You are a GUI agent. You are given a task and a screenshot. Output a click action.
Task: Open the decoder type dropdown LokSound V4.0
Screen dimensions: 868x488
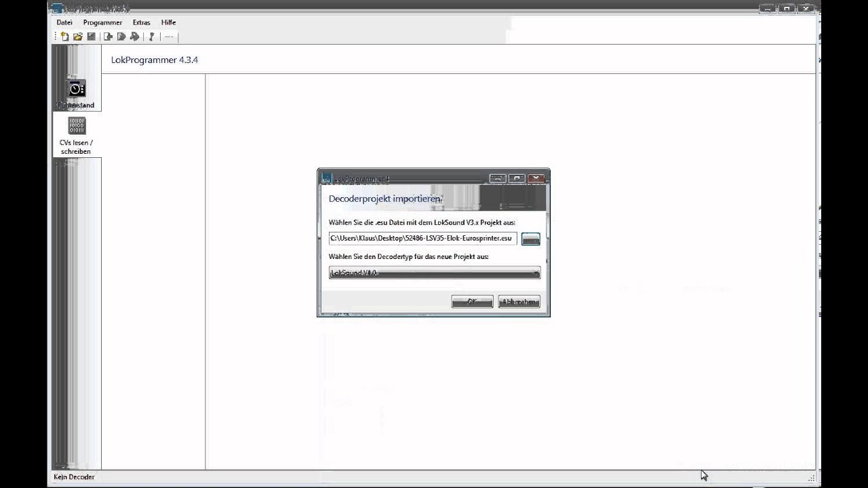pyautogui.click(x=435, y=272)
